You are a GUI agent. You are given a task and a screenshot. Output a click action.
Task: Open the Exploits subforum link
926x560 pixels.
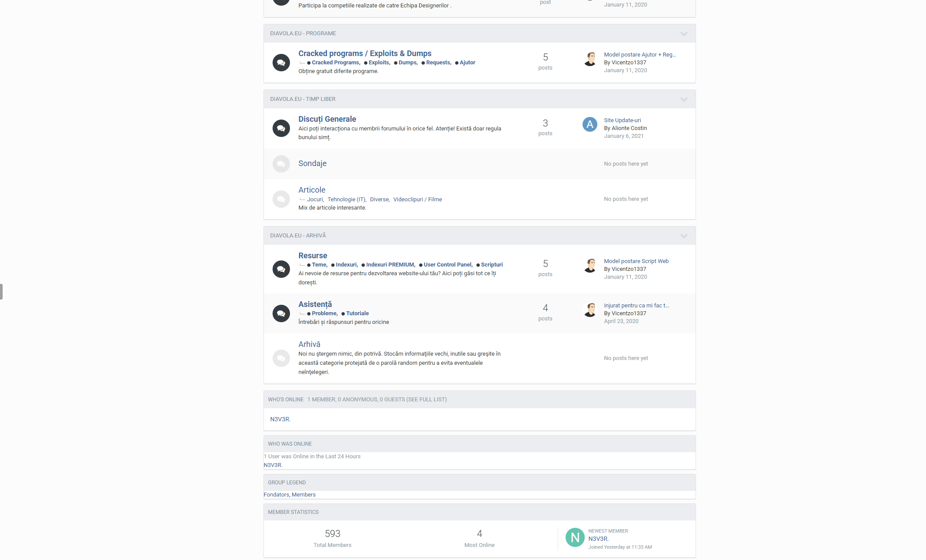(379, 63)
